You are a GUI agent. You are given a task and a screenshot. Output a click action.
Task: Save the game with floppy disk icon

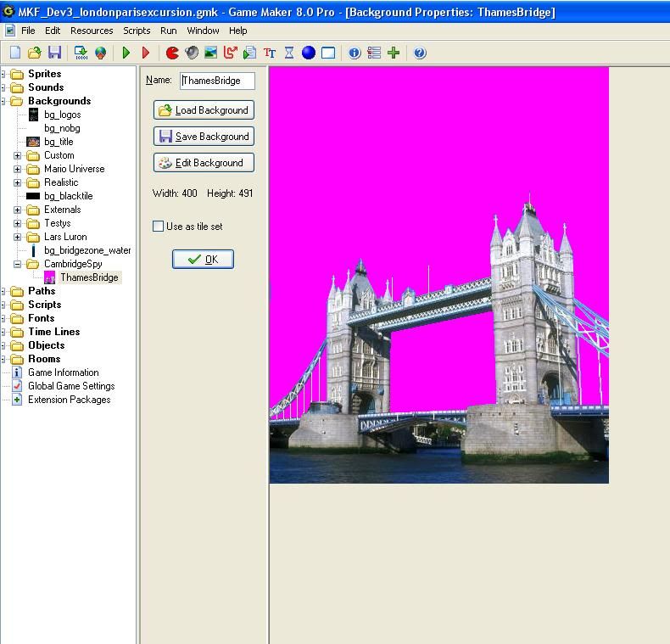(x=54, y=53)
